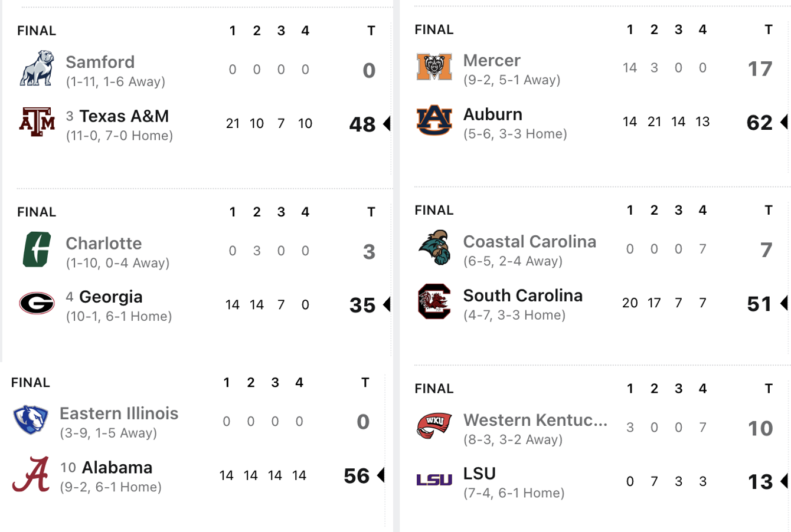Click the Mercer team name

coord(492,60)
